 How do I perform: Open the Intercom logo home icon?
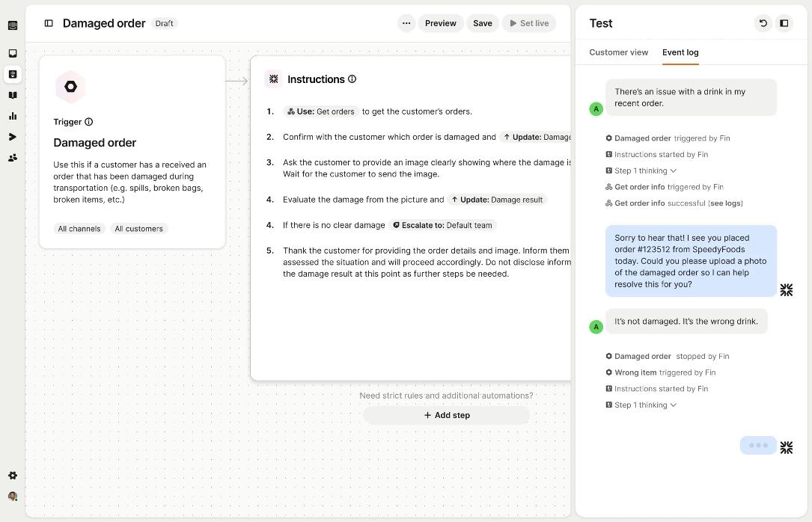pyautogui.click(x=13, y=25)
